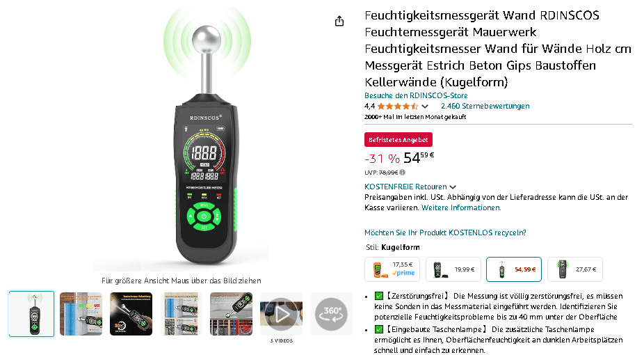Open 2.460 Sternebewertungen reviews link
644x355 pixels.
485,106
